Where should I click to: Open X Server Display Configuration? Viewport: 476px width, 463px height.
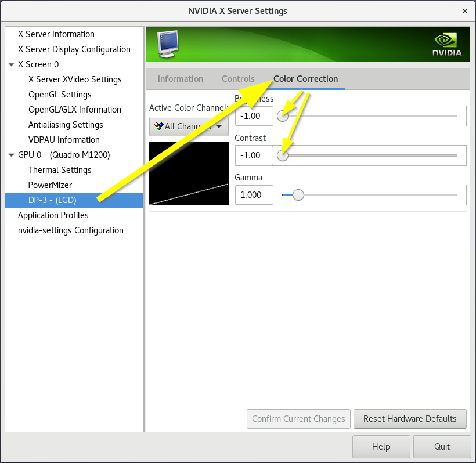coord(74,49)
